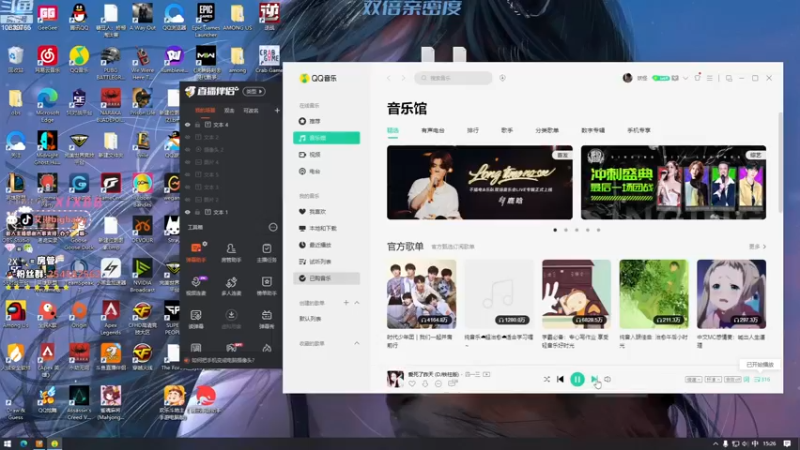The height and width of the screenshot is (450, 800).
Task: Open 最近播放 in the sidebar
Action: tap(327, 245)
